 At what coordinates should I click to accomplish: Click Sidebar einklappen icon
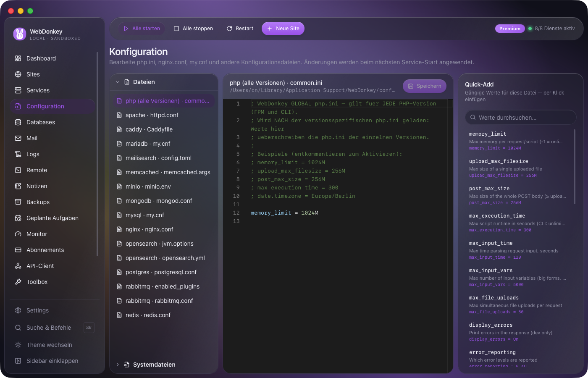click(18, 361)
